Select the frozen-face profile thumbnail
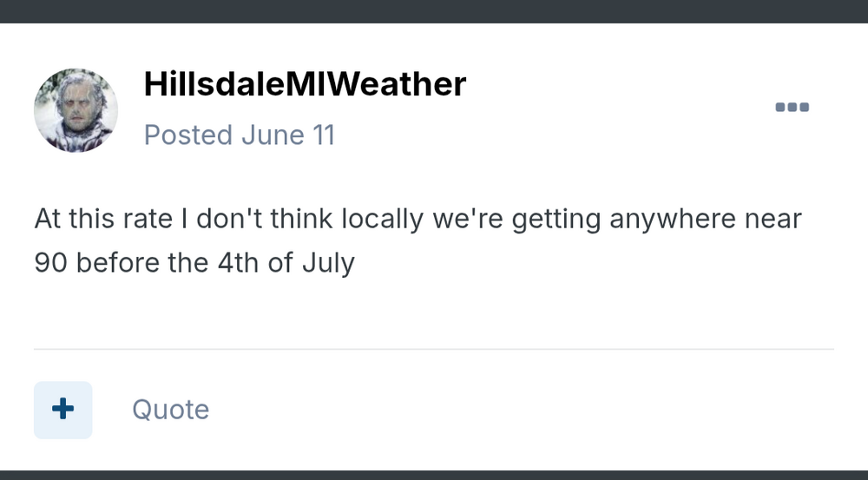Image resolution: width=868 pixels, height=480 pixels. (76, 110)
